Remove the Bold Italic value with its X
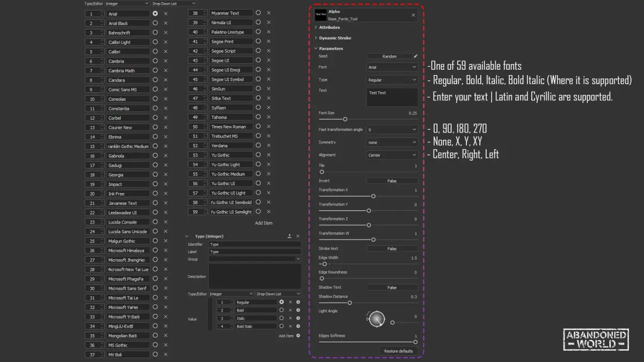This screenshot has height=362, width=644. click(290, 326)
